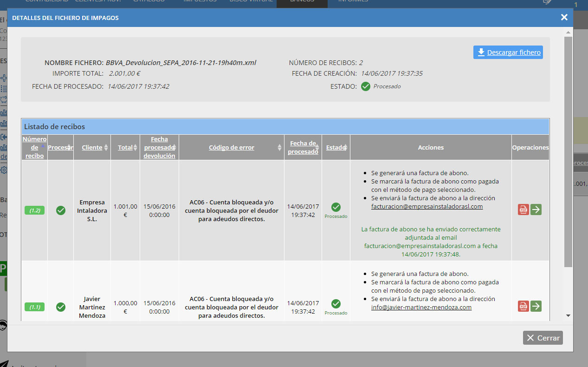Sort by Total column header
Viewport: 588px width, 367px height.
125,147
